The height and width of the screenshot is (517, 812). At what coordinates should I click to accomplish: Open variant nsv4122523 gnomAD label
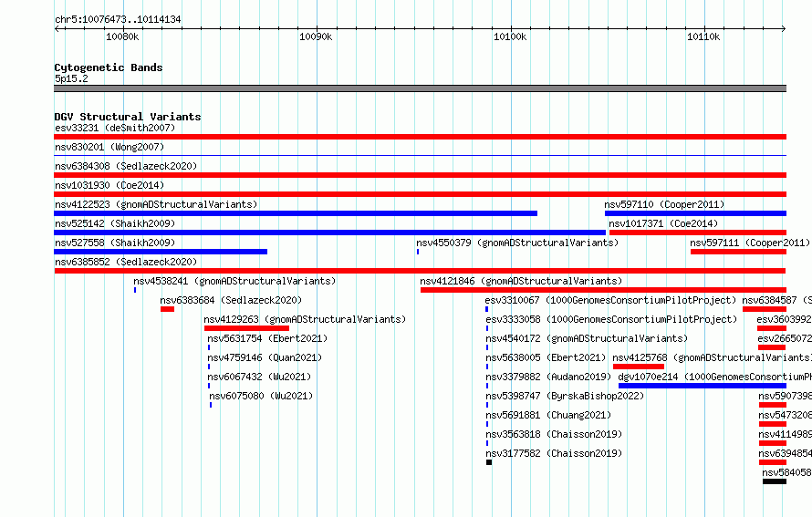[156, 204]
